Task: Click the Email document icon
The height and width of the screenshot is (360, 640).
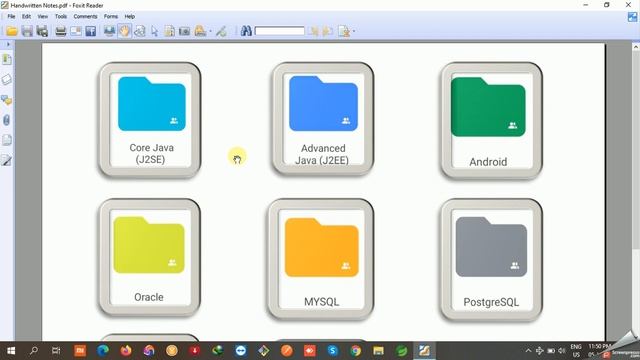Action: (76, 31)
